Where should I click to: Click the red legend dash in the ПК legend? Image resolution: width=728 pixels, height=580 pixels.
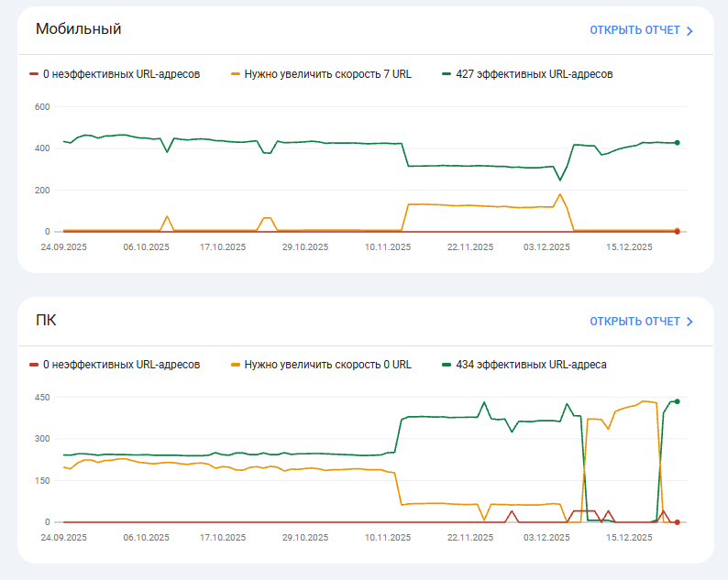click(x=34, y=365)
